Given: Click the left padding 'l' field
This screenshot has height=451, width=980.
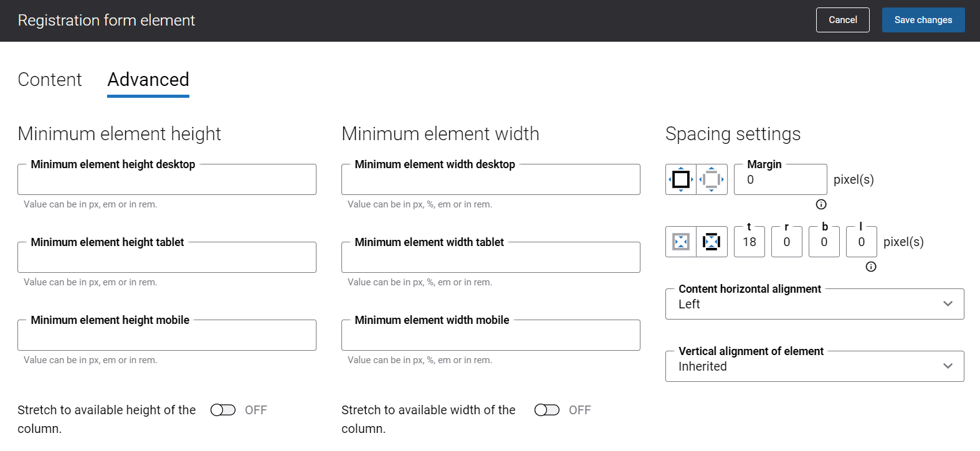Looking at the screenshot, I should pyautogui.click(x=861, y=242).
